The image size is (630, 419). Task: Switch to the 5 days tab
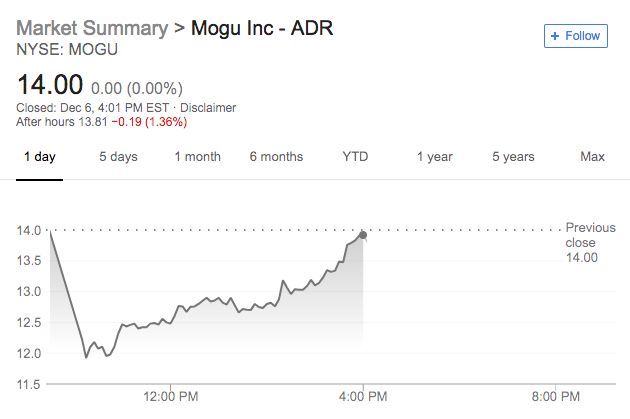[x=118, y=157]
